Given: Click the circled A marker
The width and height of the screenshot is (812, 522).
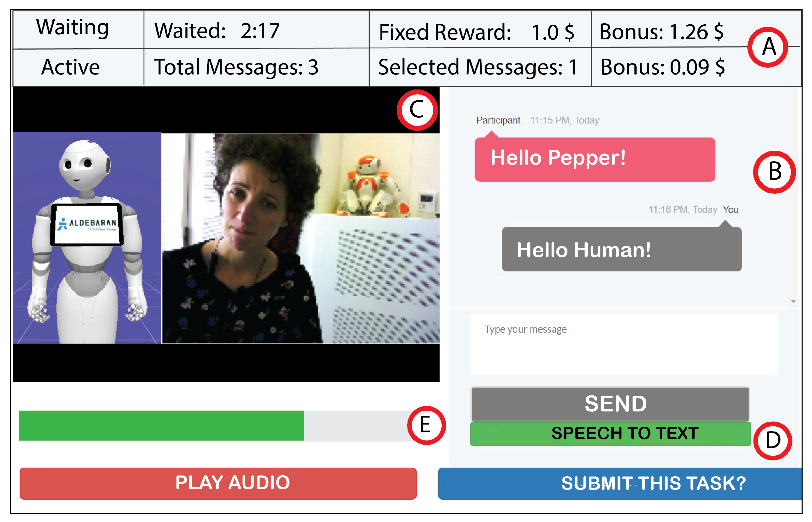Looking at the screenshot, I should (x=767, y=47).
